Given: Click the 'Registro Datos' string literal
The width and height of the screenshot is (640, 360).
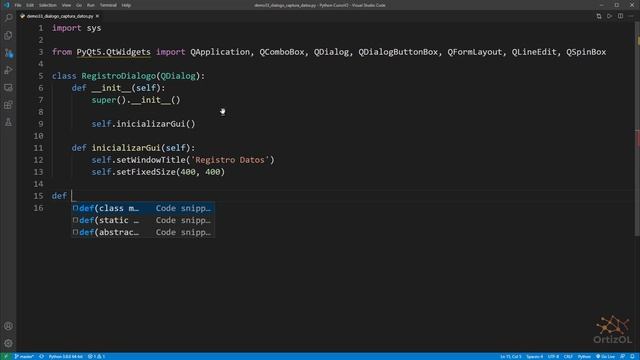Looking at the screenshot, I should click(232, 160).
